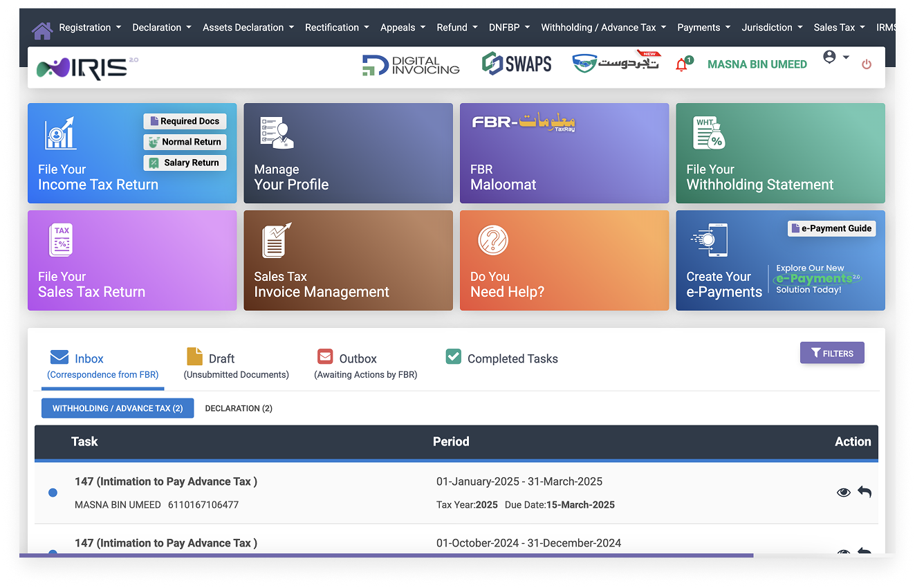Expand the Refund menu
Image resolution: width=915 pixels, height=588 pixels.
(x=457, y=28)
